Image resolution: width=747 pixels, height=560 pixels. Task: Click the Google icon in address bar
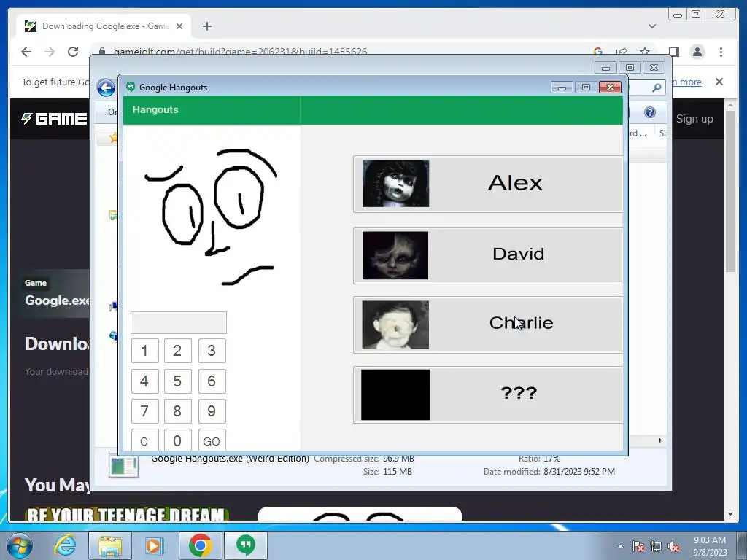pos(598,52)
